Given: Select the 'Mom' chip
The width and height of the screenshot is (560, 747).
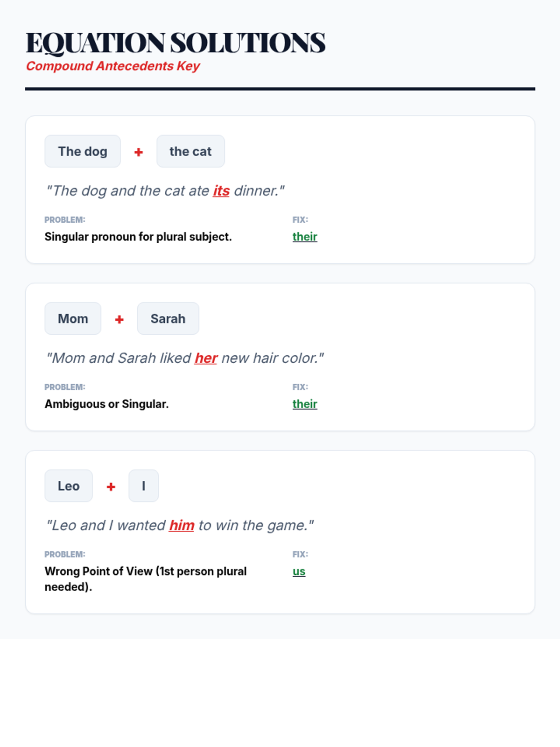Looking at the screenshot, I should click(x=73, y=318).
